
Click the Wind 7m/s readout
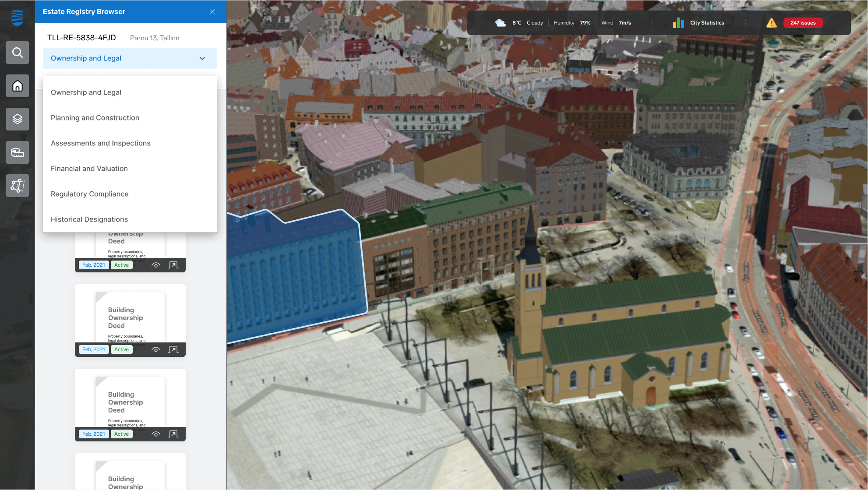point(616,23)
